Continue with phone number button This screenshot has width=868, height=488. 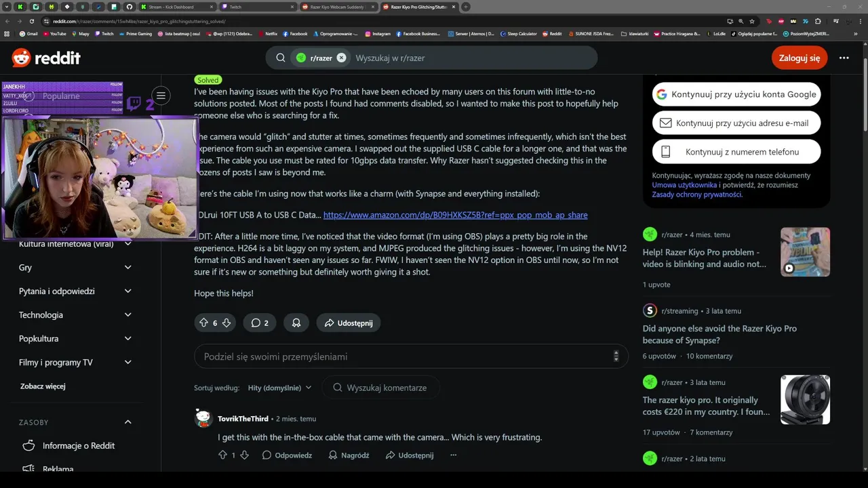[736, 152]
